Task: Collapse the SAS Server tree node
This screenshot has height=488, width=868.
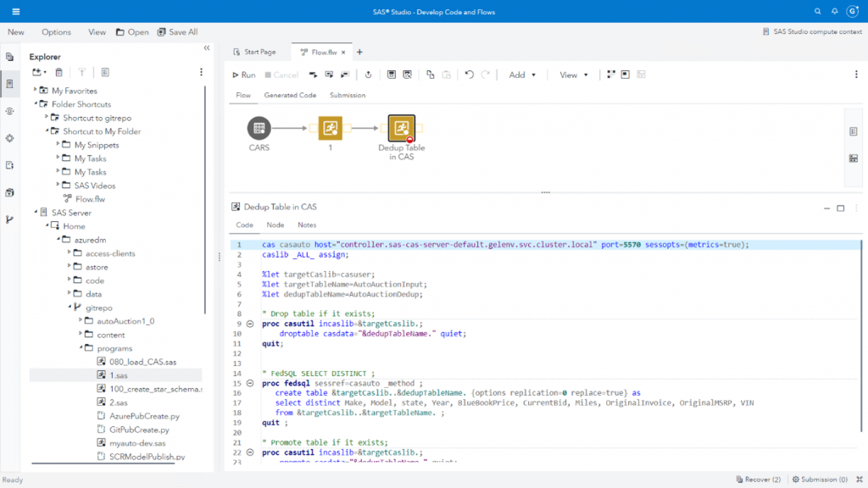Action: pos(35,213)
